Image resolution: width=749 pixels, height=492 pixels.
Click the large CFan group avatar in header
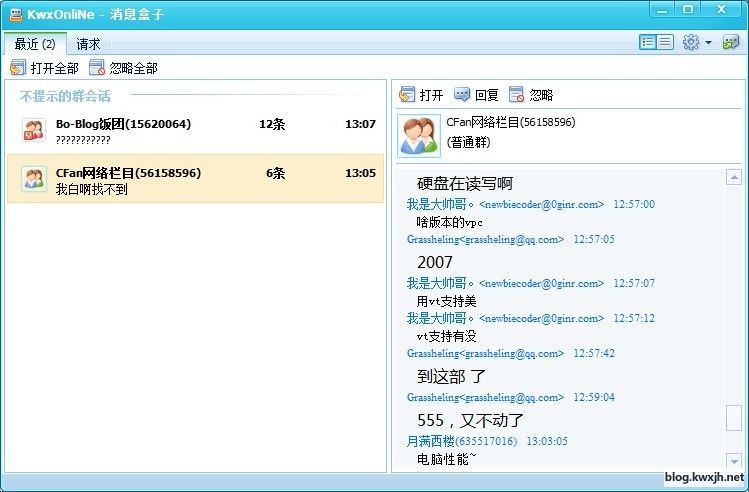point(419,136)
